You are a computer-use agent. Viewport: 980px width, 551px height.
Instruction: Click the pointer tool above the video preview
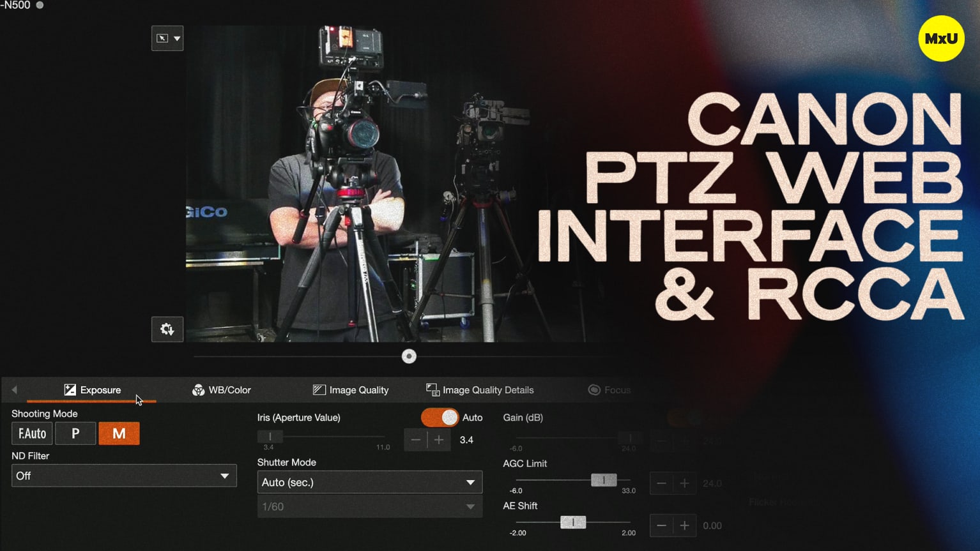(163, 38)
